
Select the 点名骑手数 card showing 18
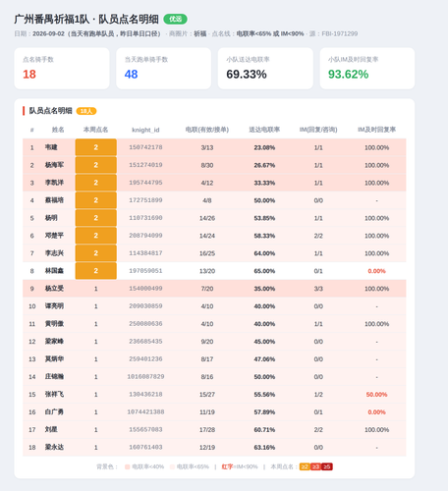coord(62,68)
